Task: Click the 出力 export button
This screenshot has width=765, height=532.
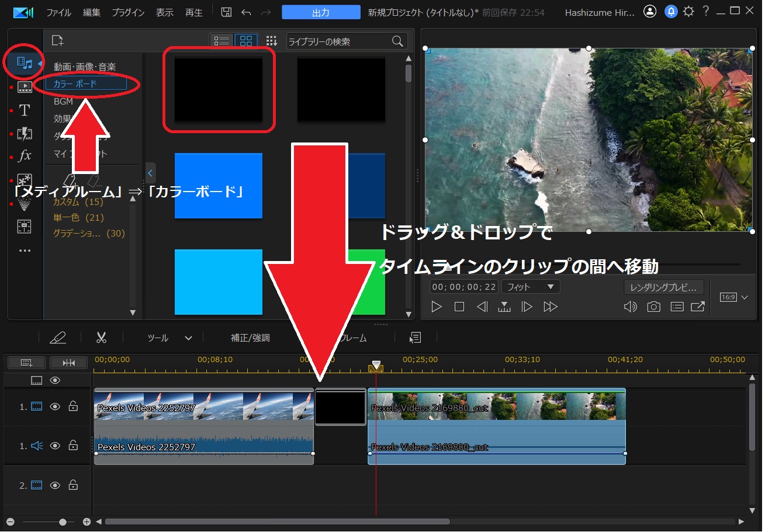Action: 320,12
